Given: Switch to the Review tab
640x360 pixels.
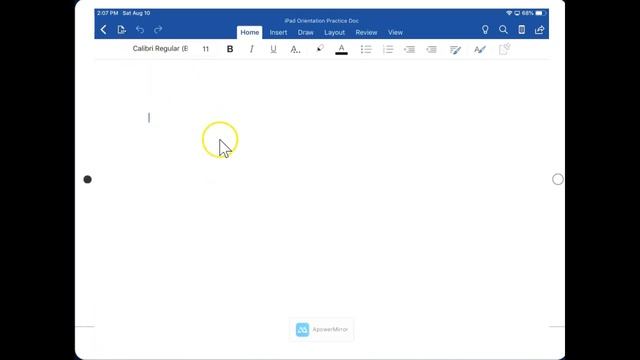Looking at the screenshot, I should pyautogui.click(x=366, y=32).
